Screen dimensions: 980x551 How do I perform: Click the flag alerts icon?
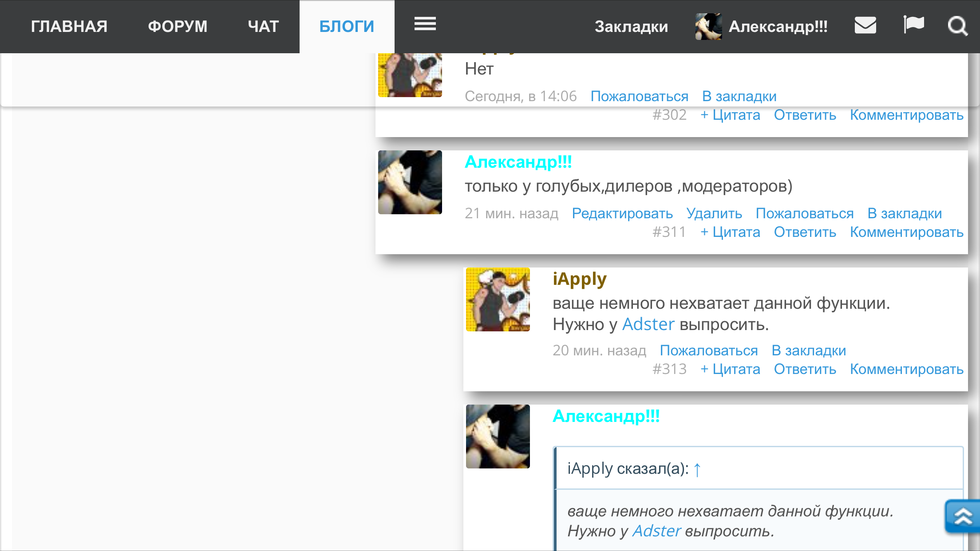pos(913,24)
